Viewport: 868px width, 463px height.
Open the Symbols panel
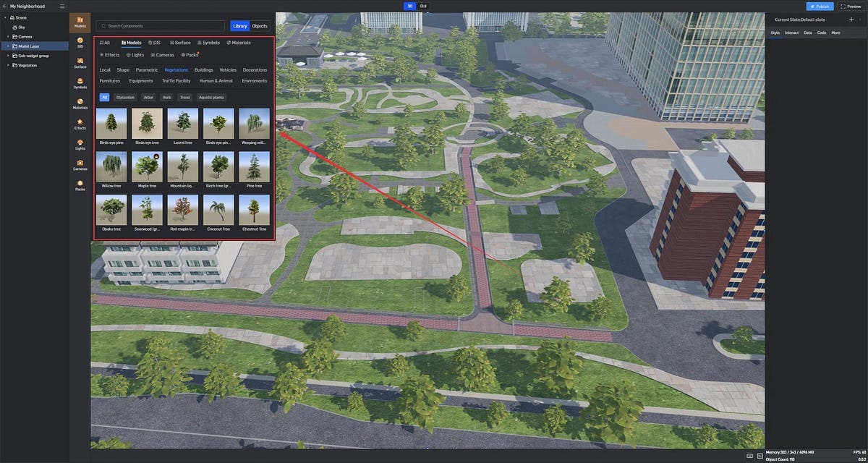(80, 84)
